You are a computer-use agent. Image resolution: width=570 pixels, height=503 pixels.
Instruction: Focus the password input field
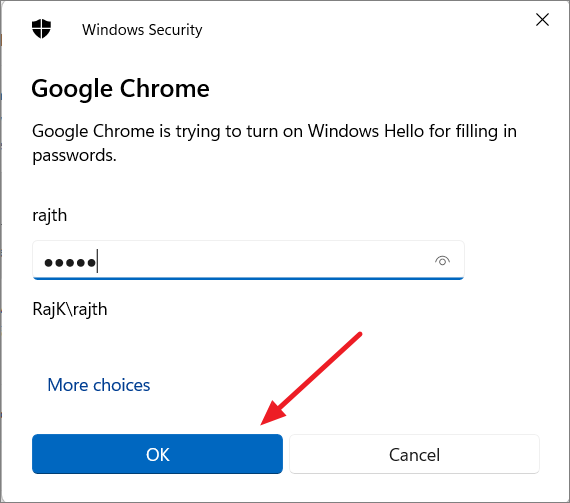[x=248, y=260]
